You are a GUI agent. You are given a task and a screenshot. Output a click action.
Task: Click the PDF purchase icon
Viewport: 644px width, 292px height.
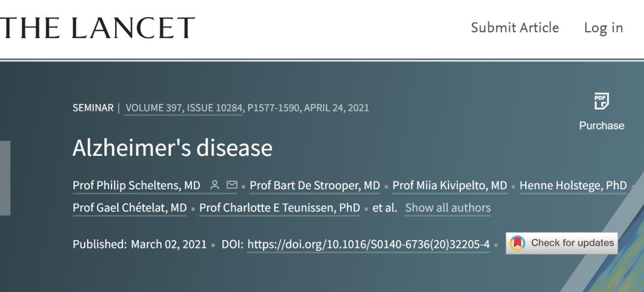coord(601,101)
